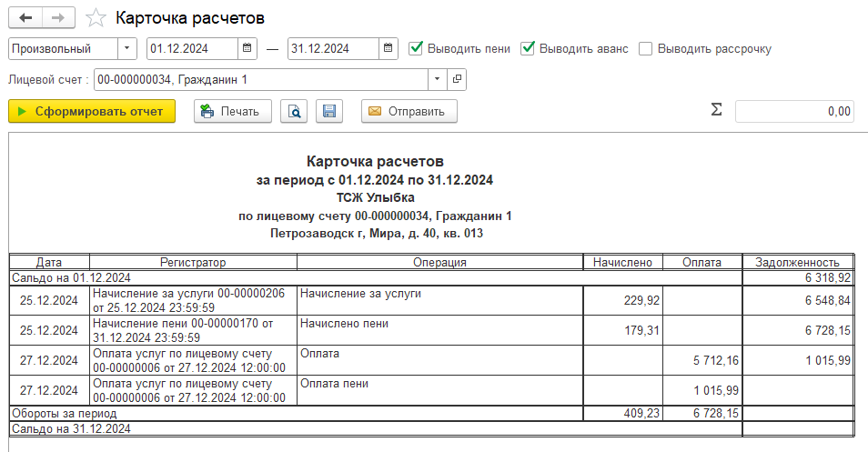Enable the Выводить рассрочку checkbox
Screen dimensions: 868x452
click(x=645, y=49)
